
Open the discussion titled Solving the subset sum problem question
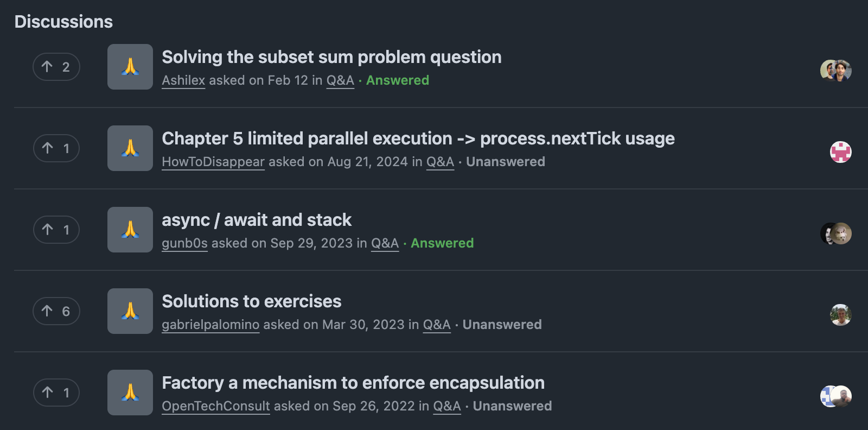[x=331, y=57]
